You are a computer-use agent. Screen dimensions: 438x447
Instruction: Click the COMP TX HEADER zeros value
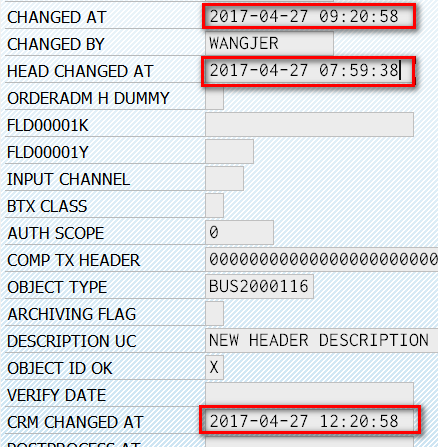[x=322, y=259]
